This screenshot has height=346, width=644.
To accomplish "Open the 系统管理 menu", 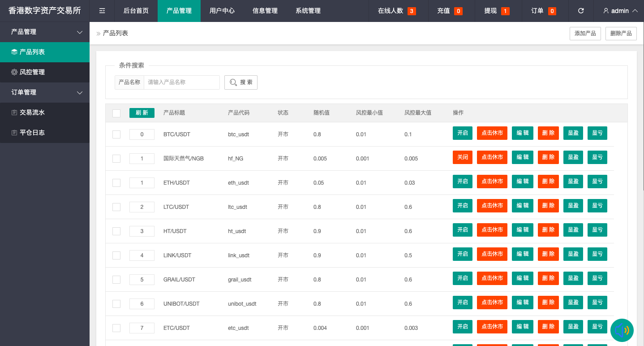I will pyautogui.click(x=308, y=11).
